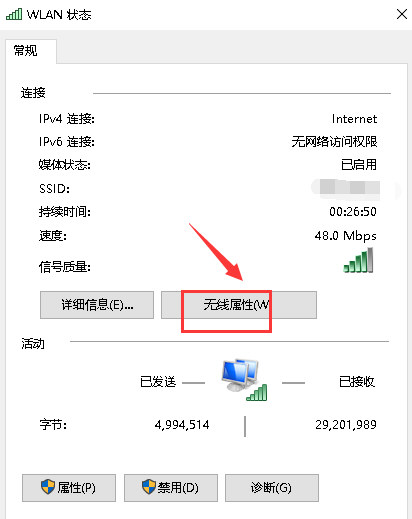Click the shield icon on 属性(P) button
412x519 pixels.
click(48, 487)
